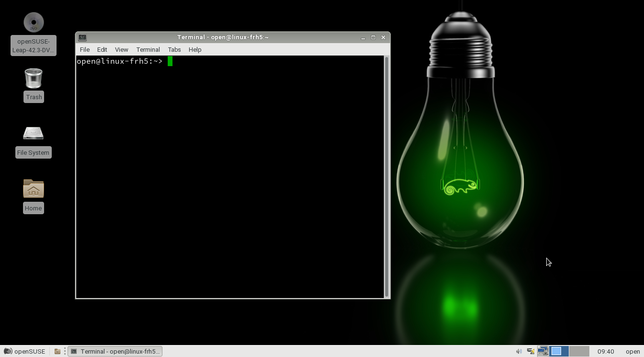Click the volume speaker tray icon
Screen dimensions: 644x357
[518, 351]
